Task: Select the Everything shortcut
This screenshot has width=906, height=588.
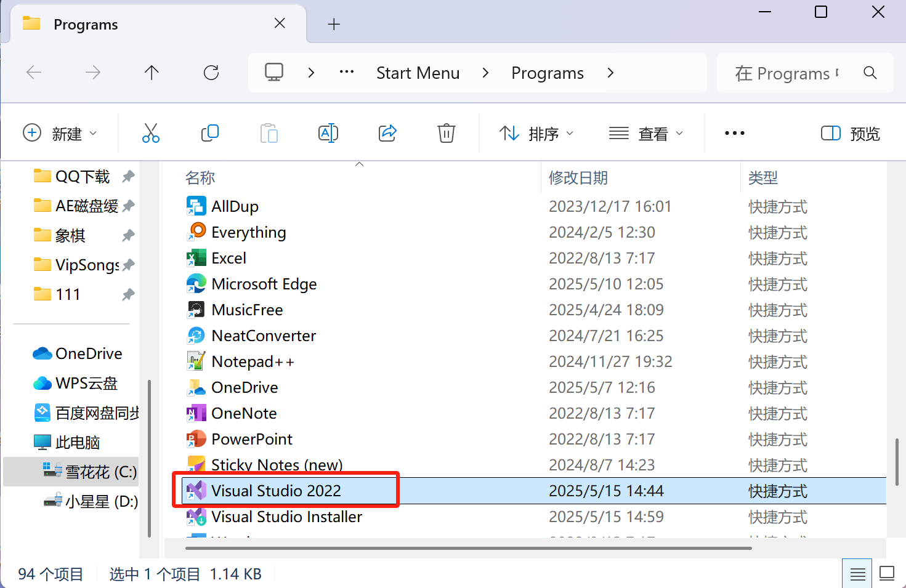Action: click(237, 232)
